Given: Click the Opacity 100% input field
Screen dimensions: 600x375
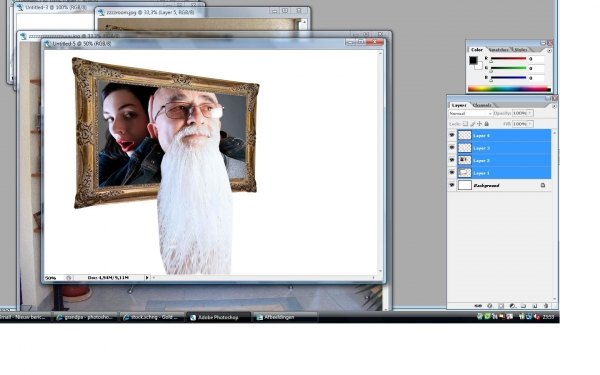Looking at the screenshot, I should click(x=520, y=113).
